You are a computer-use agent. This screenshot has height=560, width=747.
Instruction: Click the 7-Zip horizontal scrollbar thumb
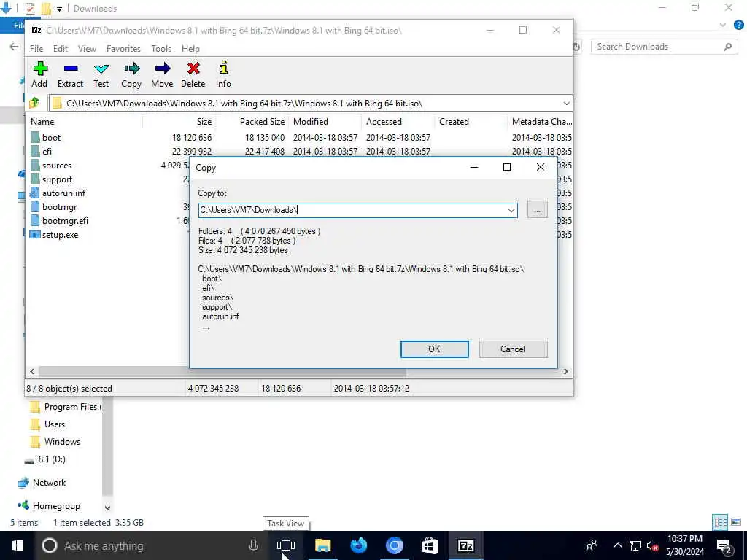pos(222,371)
